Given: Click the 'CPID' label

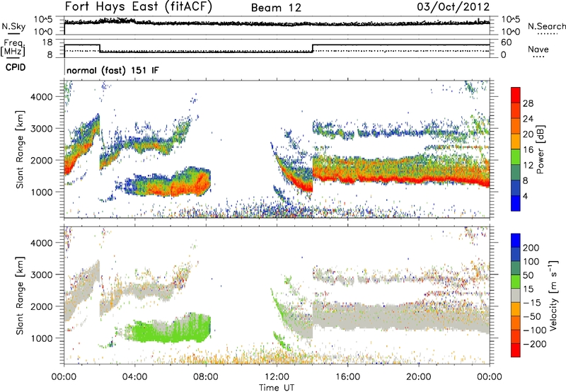Looking at the screenshot, I should pos(16,67).
